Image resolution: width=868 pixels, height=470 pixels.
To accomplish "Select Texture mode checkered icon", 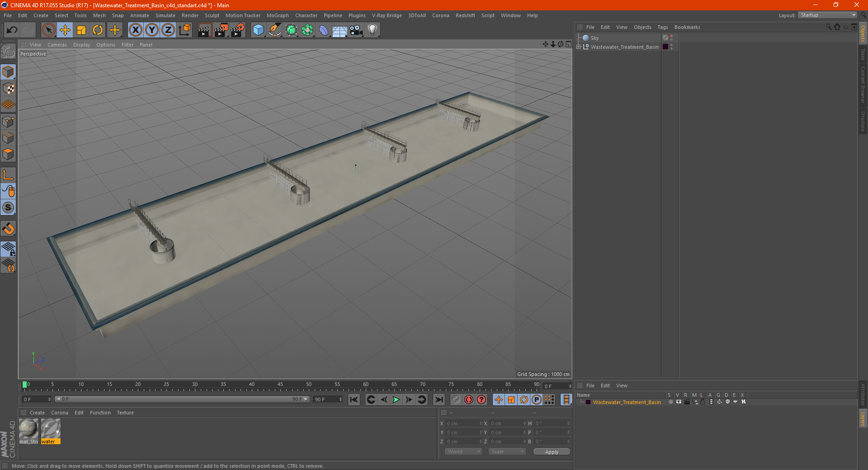I will click(x=8, y=88).
